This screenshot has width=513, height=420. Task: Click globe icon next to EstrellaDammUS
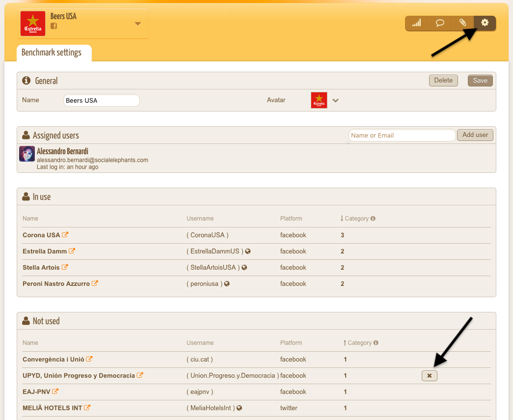pyautogui.click(x=248, y=252)
